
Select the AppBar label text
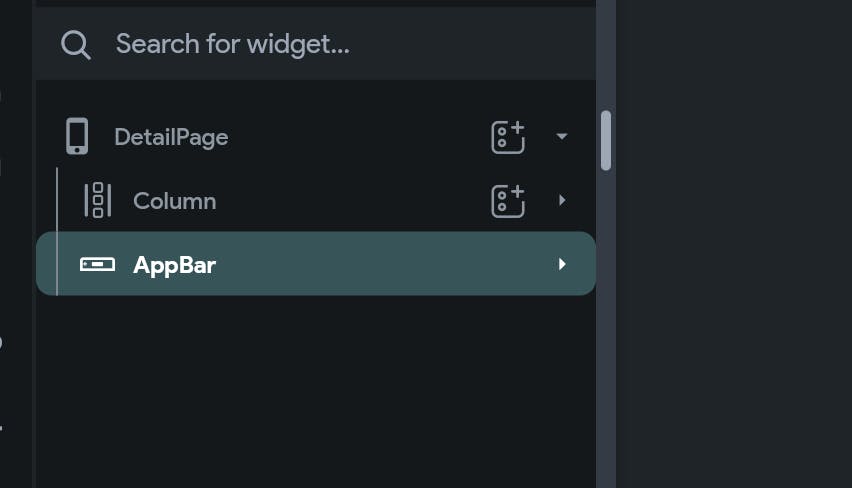tap(174, 265)
